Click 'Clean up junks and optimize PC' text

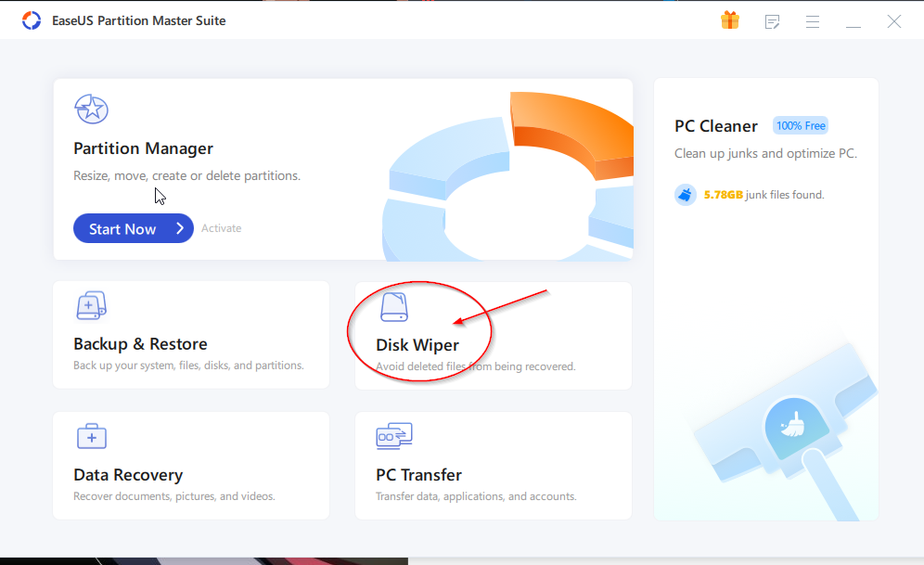pos(765,154)
